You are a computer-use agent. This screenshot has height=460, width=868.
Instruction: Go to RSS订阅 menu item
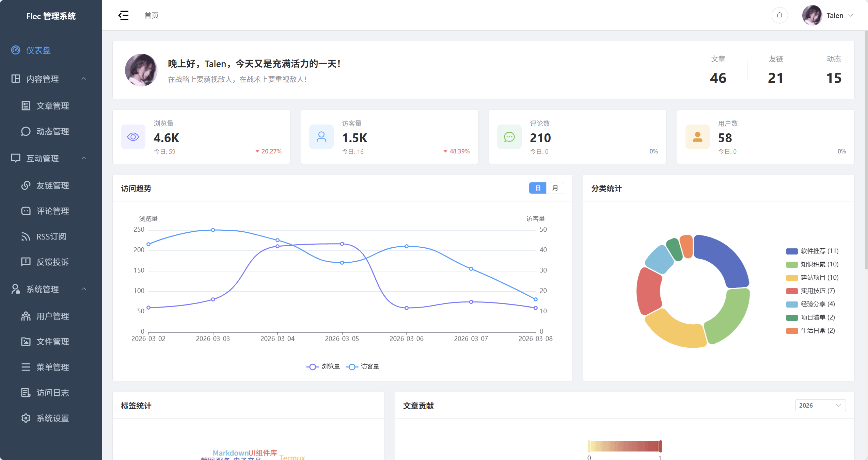[51, 236]
